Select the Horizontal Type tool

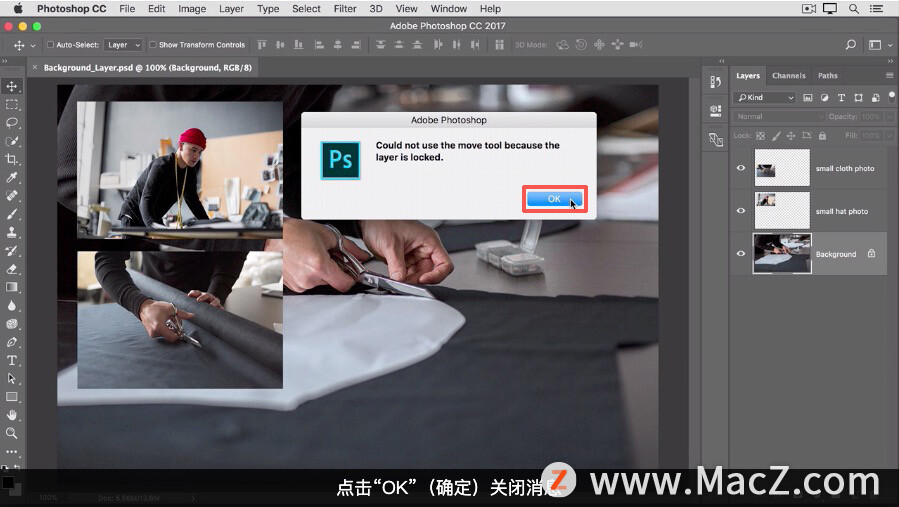coord(12,360)
